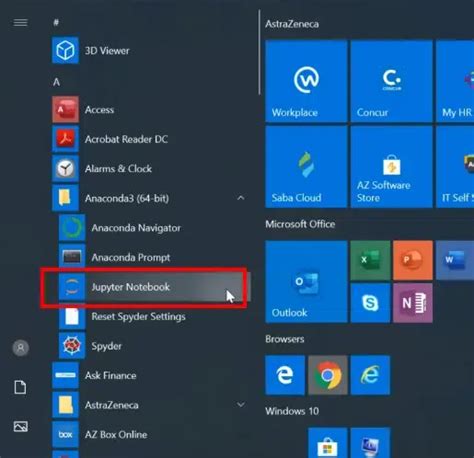Viewport: 474px width, 458px height.
Task: Expand the Start hamburger menu
Action: [20, 22]
